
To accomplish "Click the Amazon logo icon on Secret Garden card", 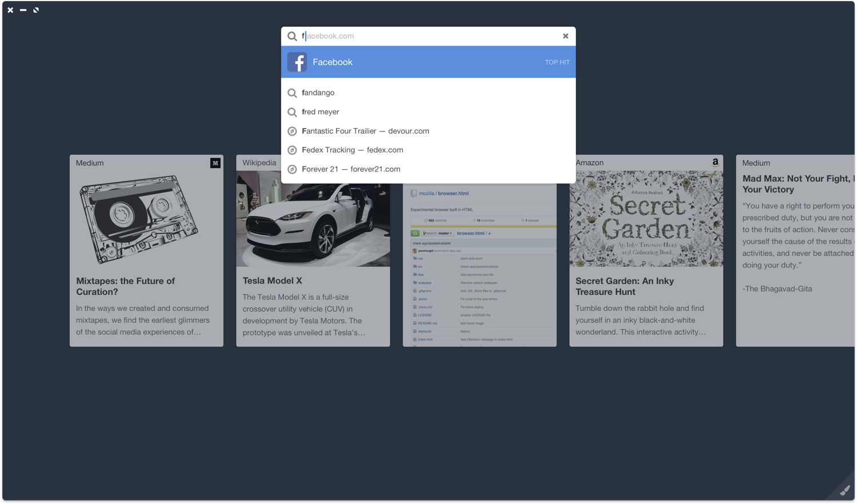I will [715, 162].
